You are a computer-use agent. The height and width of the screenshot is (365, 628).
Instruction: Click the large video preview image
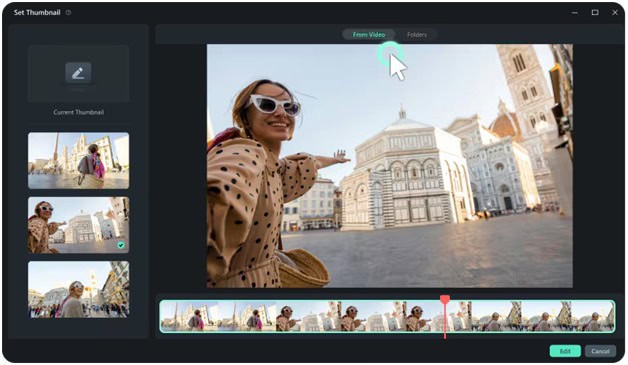[x=389, y=166]
